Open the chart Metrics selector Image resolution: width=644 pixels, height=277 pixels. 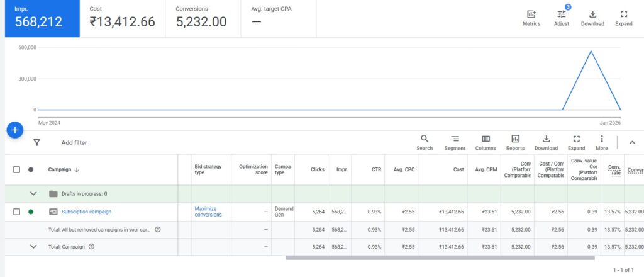tap(531, 18)
